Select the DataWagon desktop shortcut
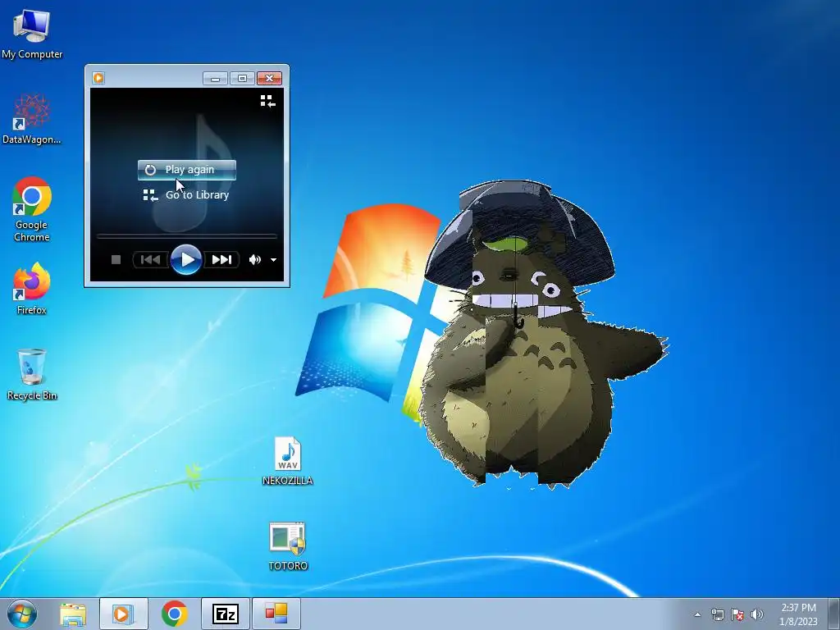 pyautogui.click(x=32, y=119)
